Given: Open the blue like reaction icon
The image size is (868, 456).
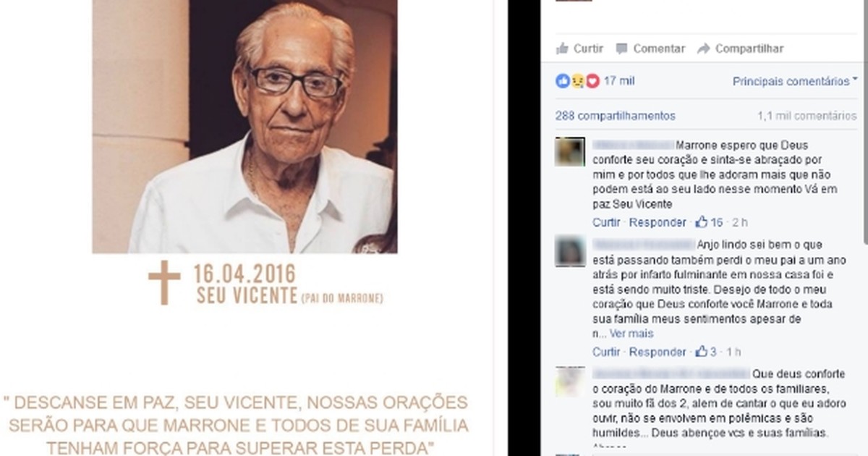Looking at the screenshot, I should 563,81.
